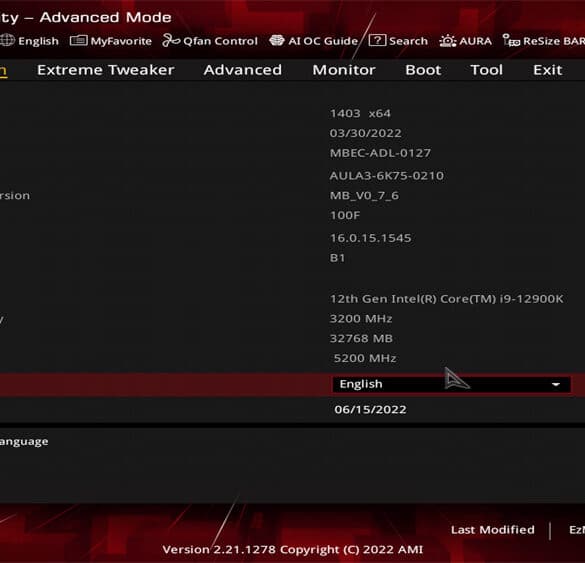The height and width of the screenshot is (563, 585).
Task: Click Version 2.21.1278 copyright text
Action: click(293, 550)
